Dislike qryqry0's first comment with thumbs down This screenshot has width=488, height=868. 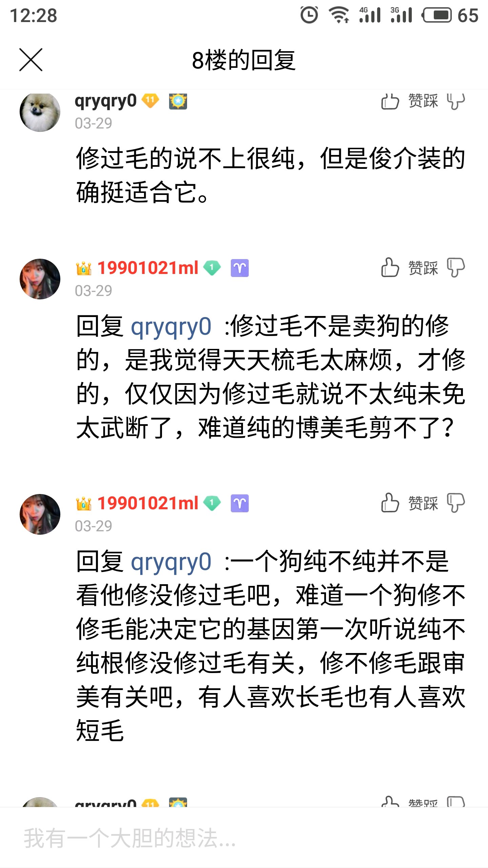(456, 101)
